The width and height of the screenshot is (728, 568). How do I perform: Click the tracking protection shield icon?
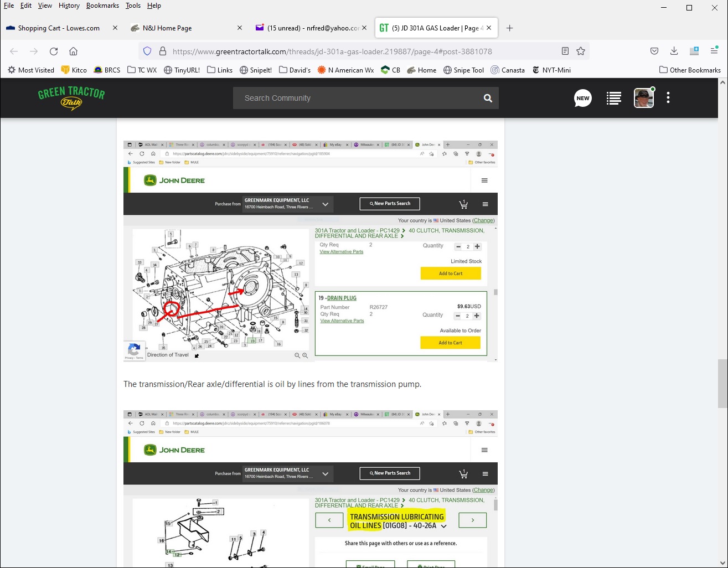[147, 51]
